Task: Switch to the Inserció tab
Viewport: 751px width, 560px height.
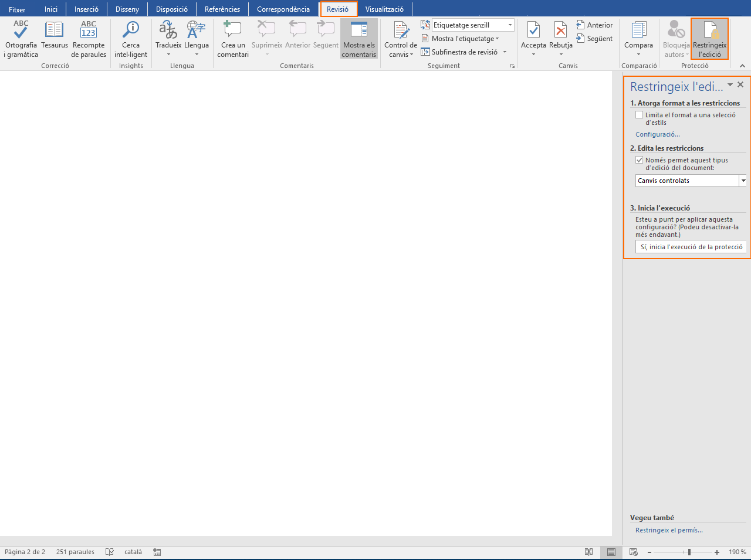Action: pyautogui.click(x=86, y=9)
